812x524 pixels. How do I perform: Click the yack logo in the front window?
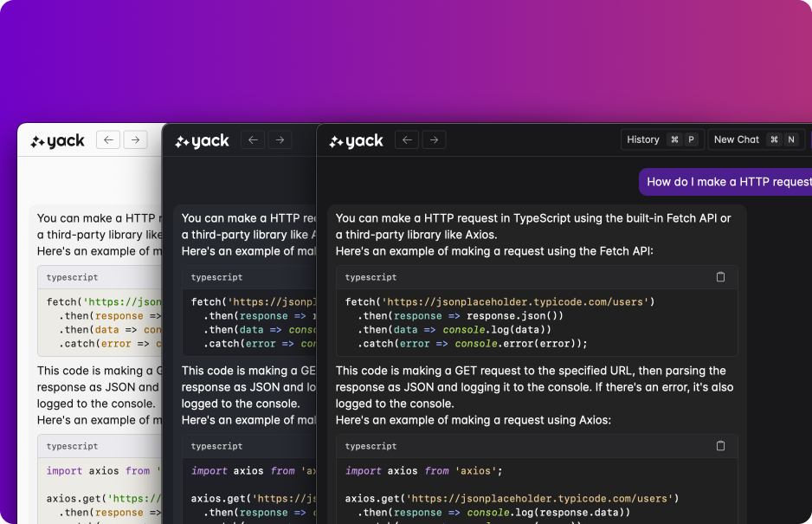(x=357, y=141)
